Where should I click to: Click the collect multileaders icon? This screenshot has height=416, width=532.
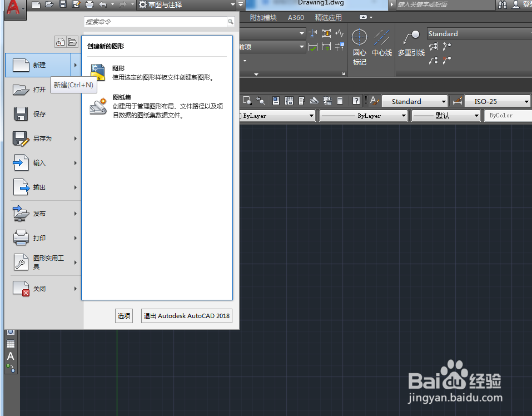(x=434, y=61)
